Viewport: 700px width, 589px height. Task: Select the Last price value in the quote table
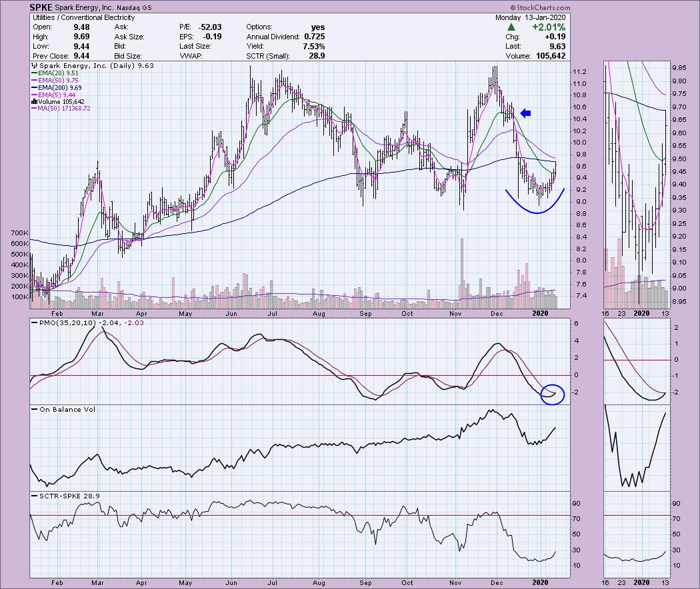point(557,47)
